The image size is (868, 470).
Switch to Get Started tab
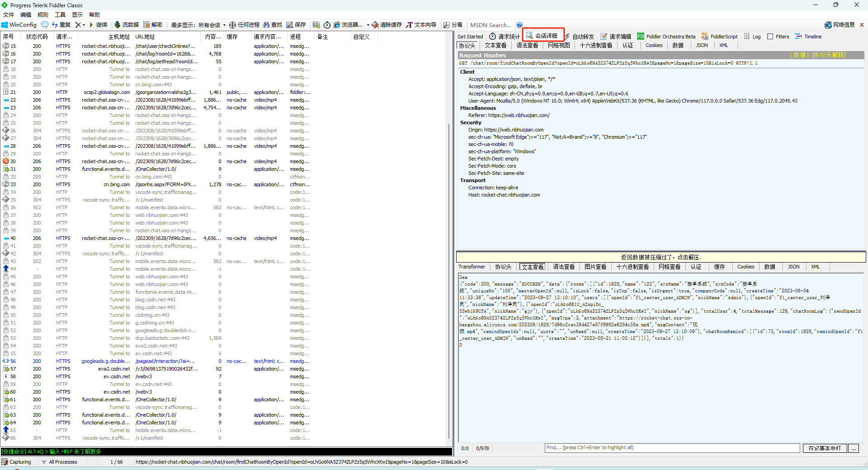470,37
